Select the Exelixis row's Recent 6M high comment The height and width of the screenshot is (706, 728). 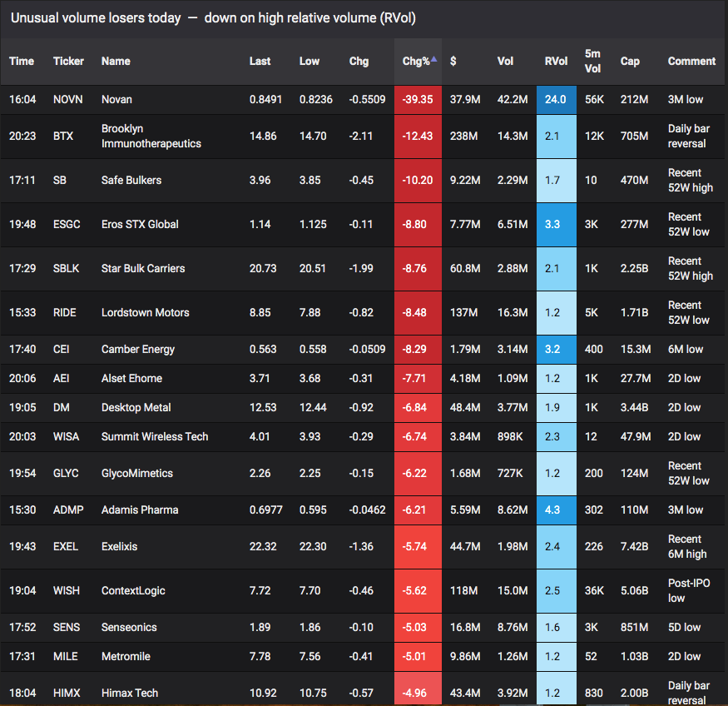click(687, 547)
